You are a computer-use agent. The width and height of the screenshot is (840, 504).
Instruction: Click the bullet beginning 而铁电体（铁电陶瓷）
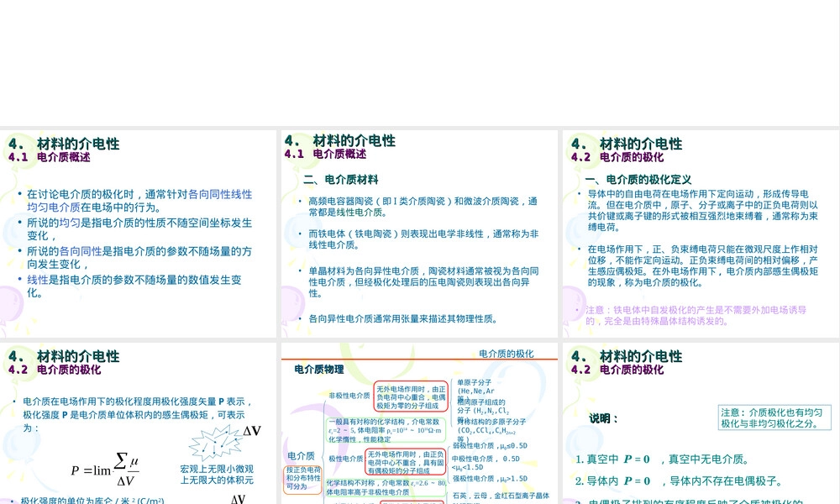tap(423, 239)
